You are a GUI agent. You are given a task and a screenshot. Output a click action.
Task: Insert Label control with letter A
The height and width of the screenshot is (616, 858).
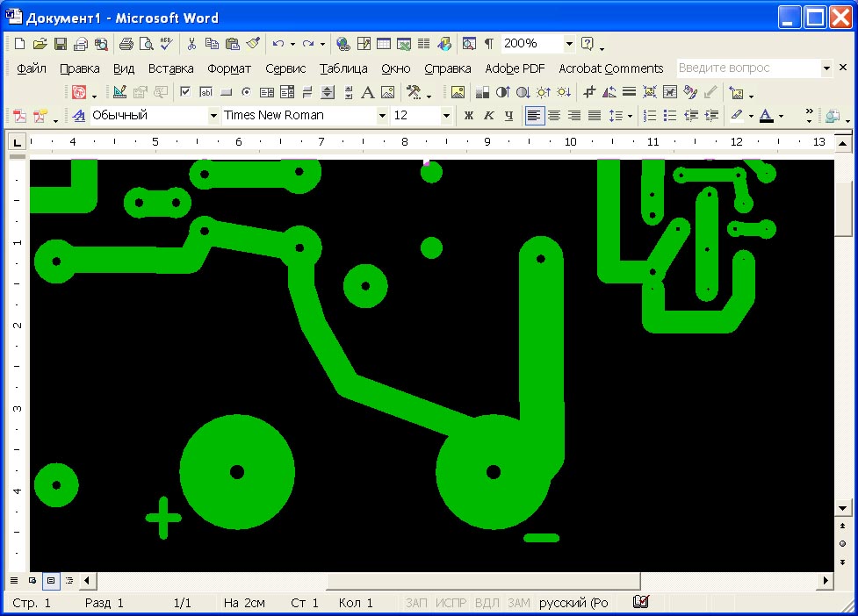point(368,92)
